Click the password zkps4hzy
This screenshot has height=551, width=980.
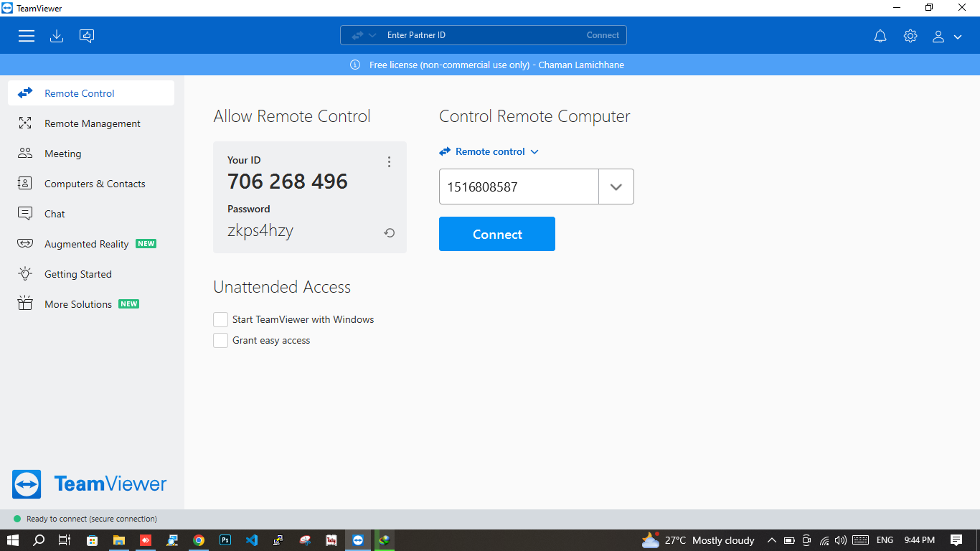coord(260,231)
